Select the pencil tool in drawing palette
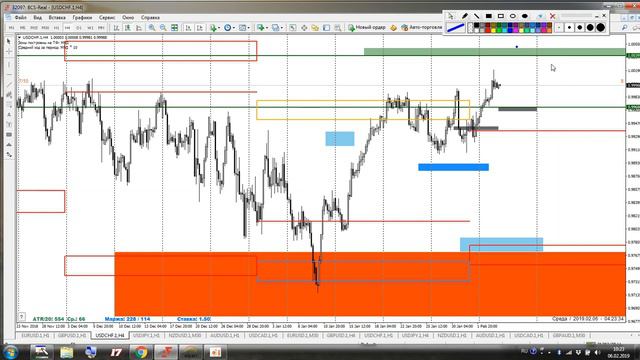 (x=464, y=16)
